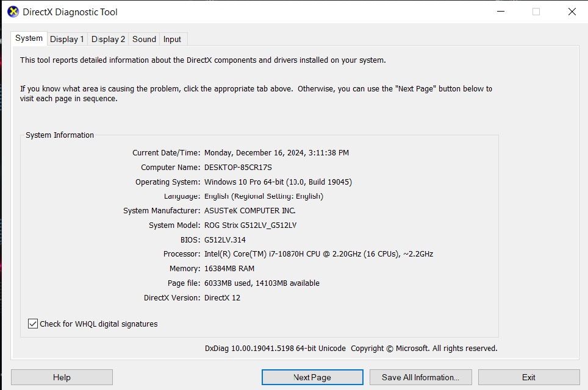
Task: Click the 'System Information' group label
Action: click(x=60, y=135)
